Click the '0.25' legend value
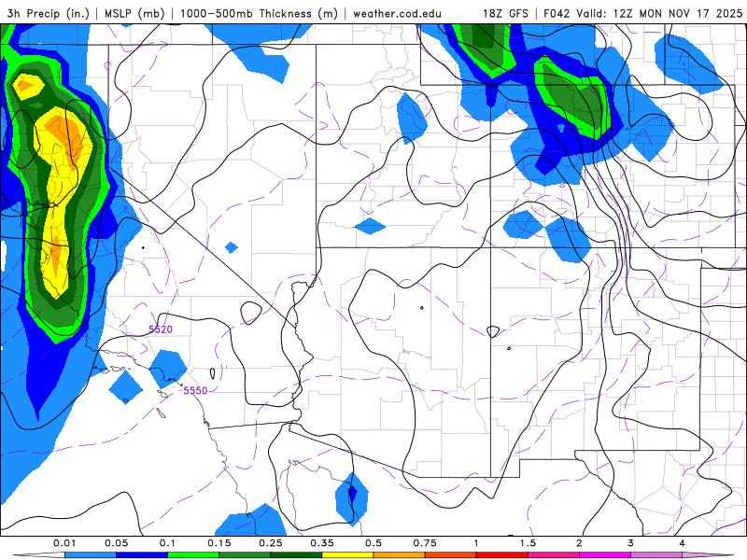 pos(271,543)
